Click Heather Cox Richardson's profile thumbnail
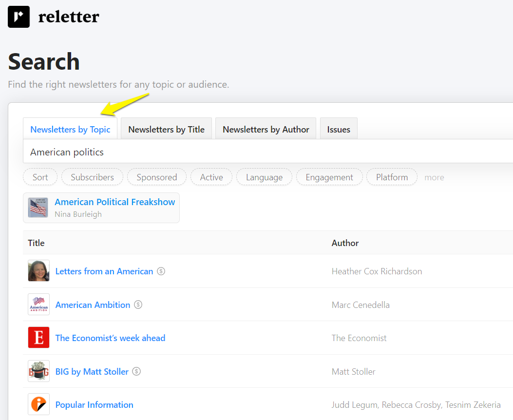The image size is (513, 420). (38, 270)
